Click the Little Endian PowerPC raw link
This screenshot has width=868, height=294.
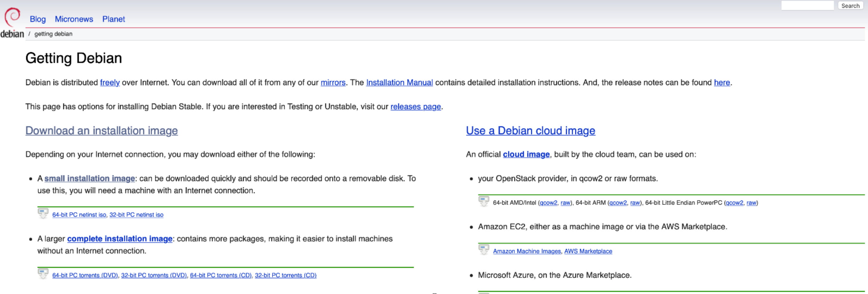[x=751, y=203]
